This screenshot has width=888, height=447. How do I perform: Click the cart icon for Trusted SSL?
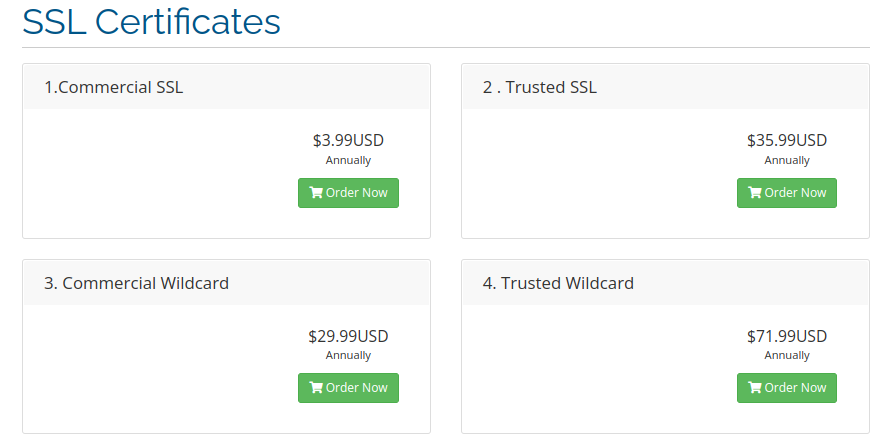point(755,193)
